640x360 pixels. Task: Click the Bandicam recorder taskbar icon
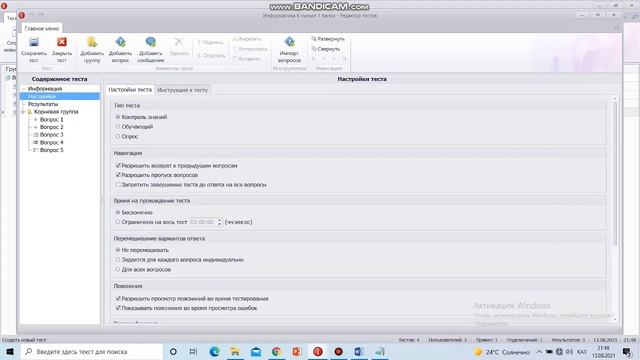coord(338,351)
